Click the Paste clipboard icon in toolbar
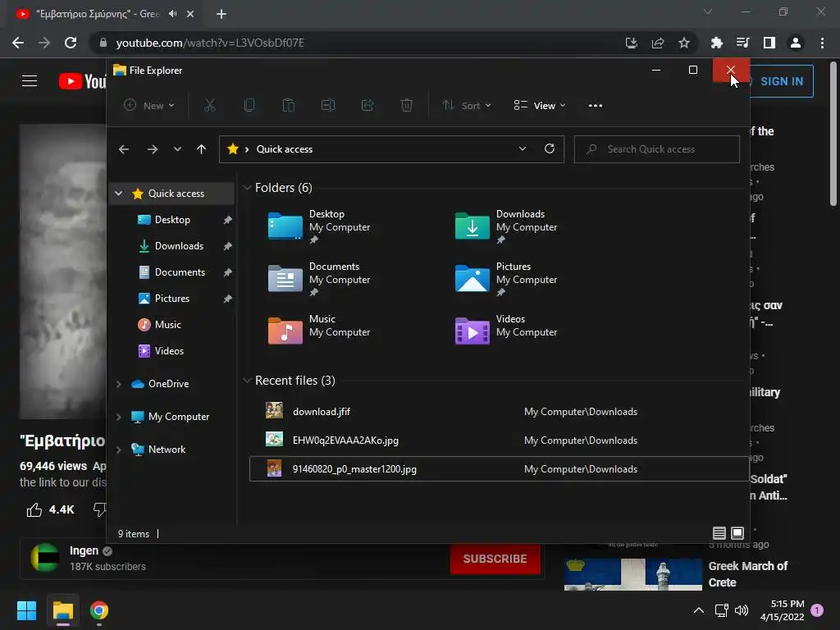Image resolution: width=840 pixels, height=630 pixels. pyautogui.click(x=288, y=106)
